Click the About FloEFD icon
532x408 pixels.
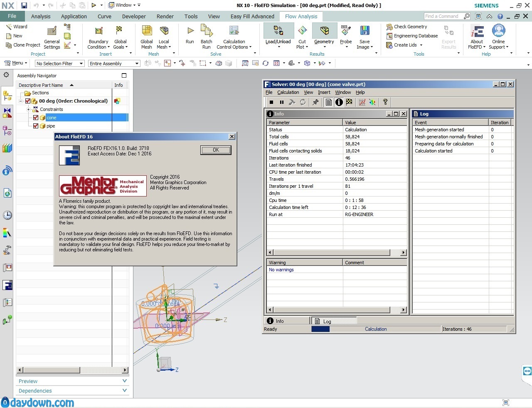(x=477, y=31)
